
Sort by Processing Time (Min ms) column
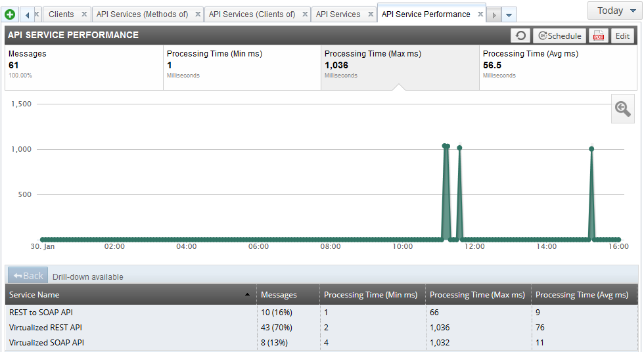tap(373, 295)
